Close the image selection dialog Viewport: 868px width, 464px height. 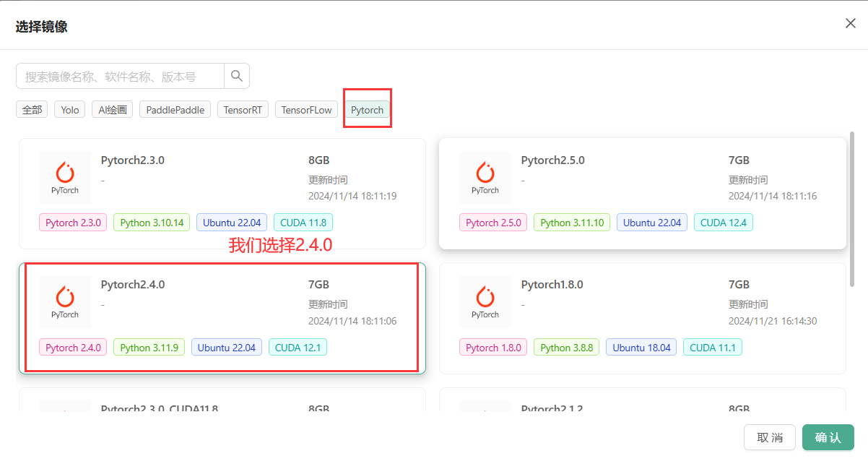click(851, 23)
